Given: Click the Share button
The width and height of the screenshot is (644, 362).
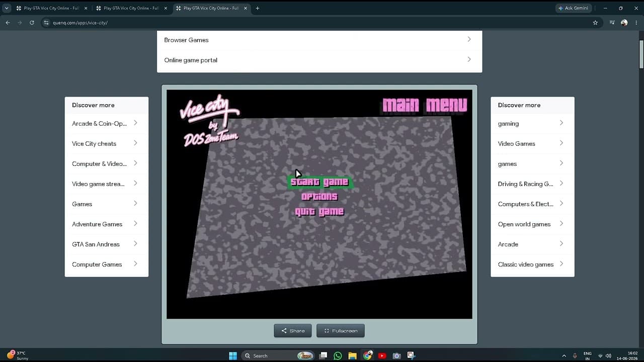Looking at the screenshot, I should tap(293, 330).
